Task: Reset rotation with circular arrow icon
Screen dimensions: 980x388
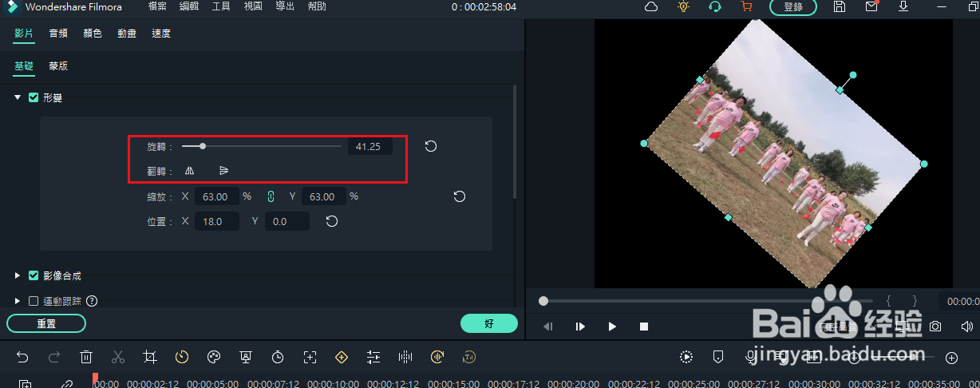Action: coord(431,146)
